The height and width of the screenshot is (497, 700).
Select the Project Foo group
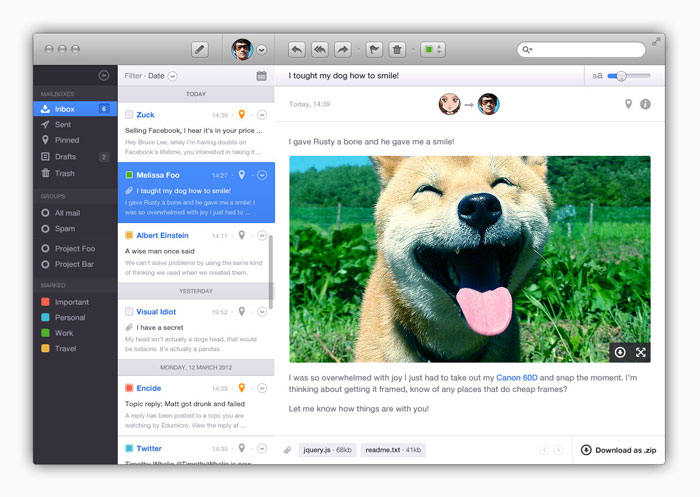coord(75,249)
